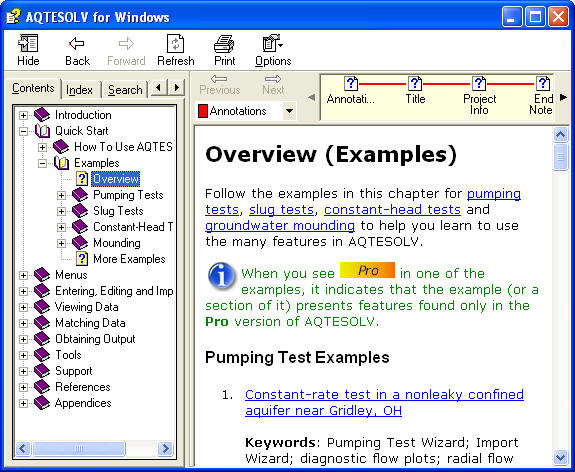
Task: Click tree scrollbar left arrow
Action: 23,448
